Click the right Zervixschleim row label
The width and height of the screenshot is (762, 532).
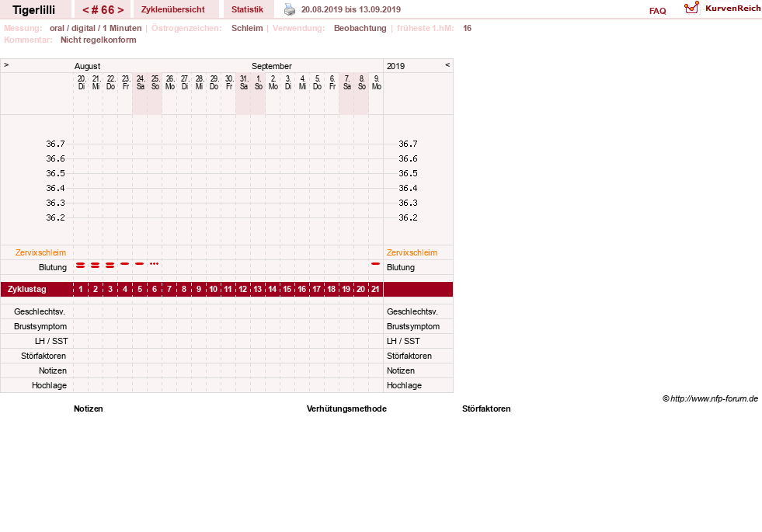(x=412, y=252)
